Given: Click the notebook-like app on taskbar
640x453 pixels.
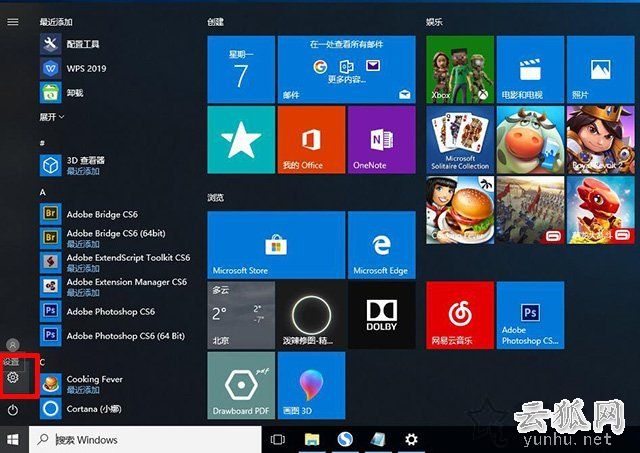Looking at the screenshot, I should pyautogui.click(x=378, y=440).
